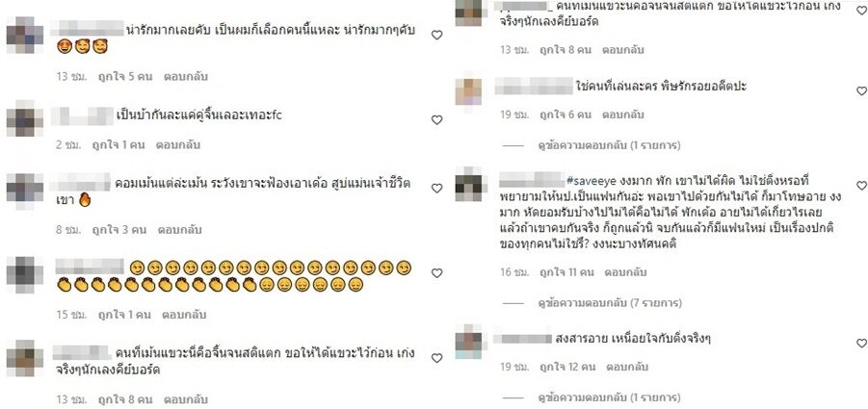The image size is (868, 409).
Task: Open the first commenter's avatar at top left
Action: 25,36
